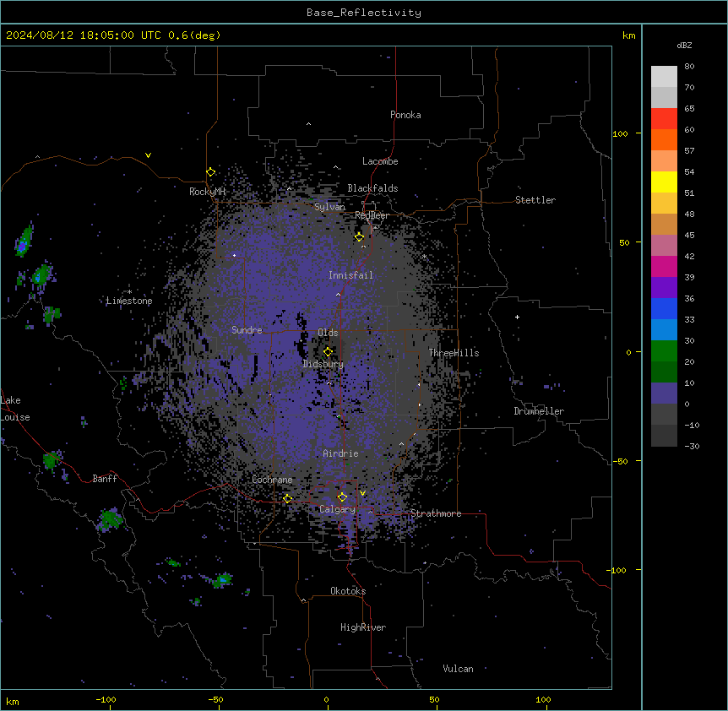The height and width of the screenshot is (711, 728).
Task: Click the ThreeHills town label
Action: click(x=454, y=353)
